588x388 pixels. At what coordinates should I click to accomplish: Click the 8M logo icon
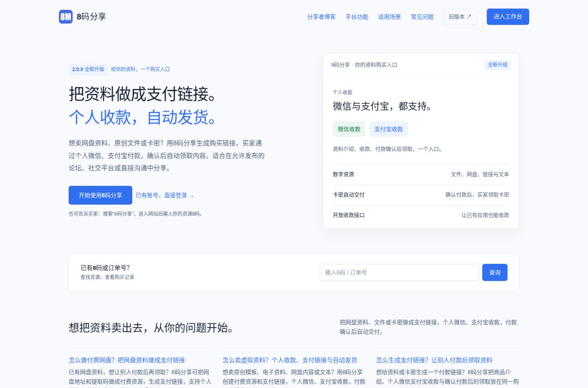click(x=66, y=17)
